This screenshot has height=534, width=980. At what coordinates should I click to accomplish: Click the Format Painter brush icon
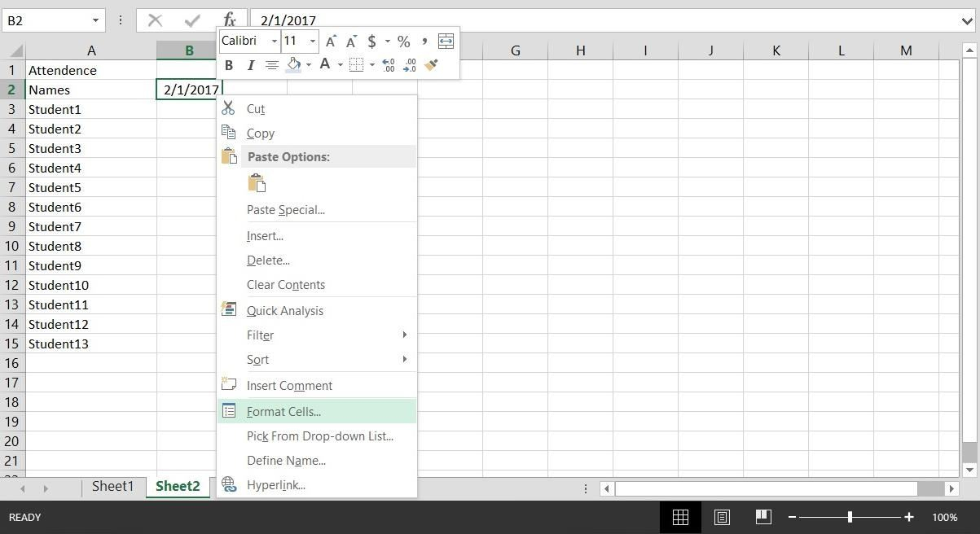(x=431, y=65)
